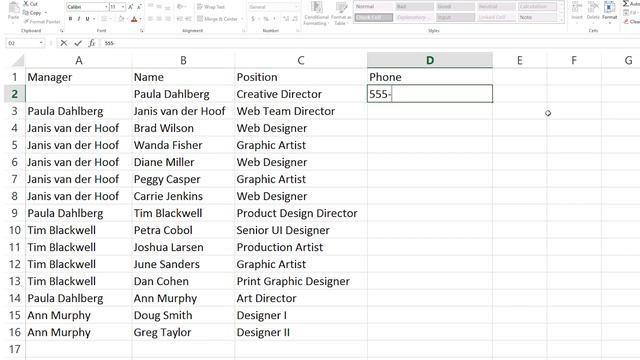Select the "Senior UI Designer" cell
Viewport: 640px width, 360px height.
click(x=301, y=230)
